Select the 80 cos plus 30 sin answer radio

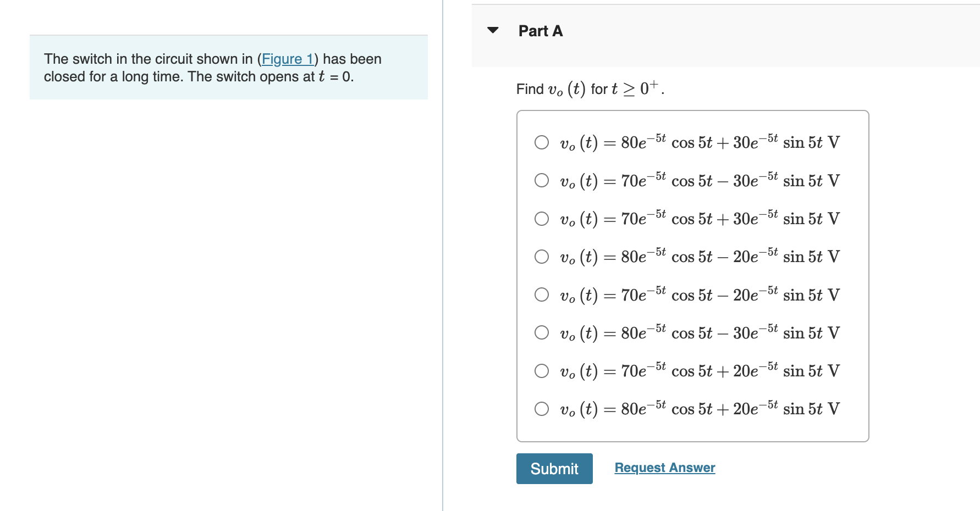542,143
